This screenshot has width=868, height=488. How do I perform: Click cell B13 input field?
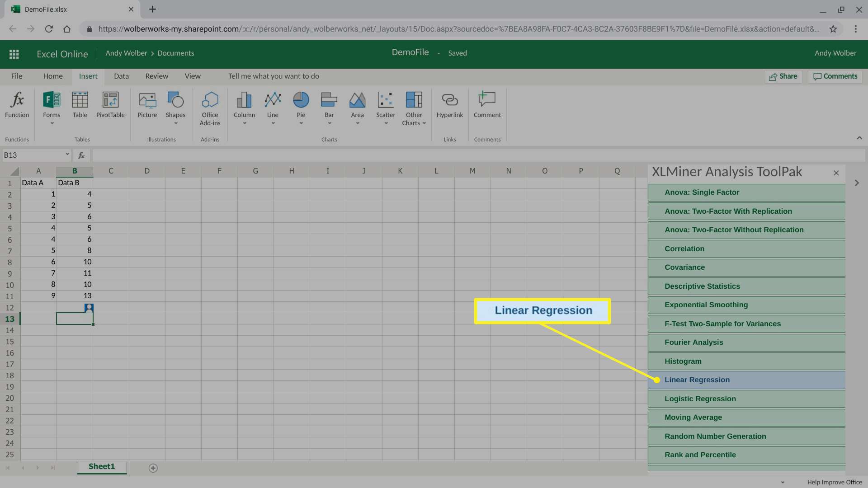(x=75, y=319)
